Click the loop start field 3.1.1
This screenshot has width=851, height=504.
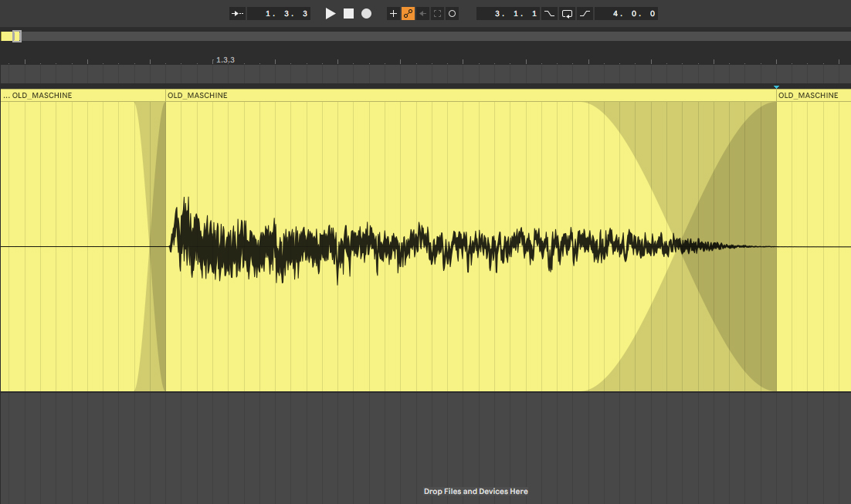[x=509, y=14]
